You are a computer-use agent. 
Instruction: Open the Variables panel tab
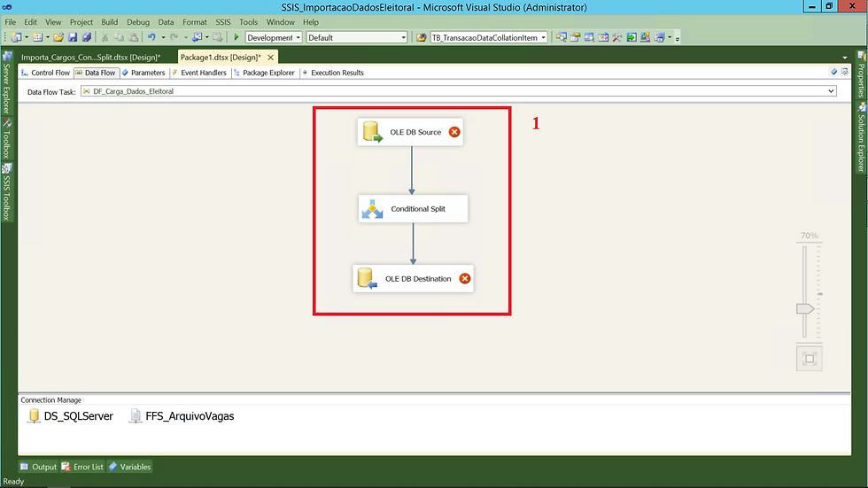[x=129, y=467]
